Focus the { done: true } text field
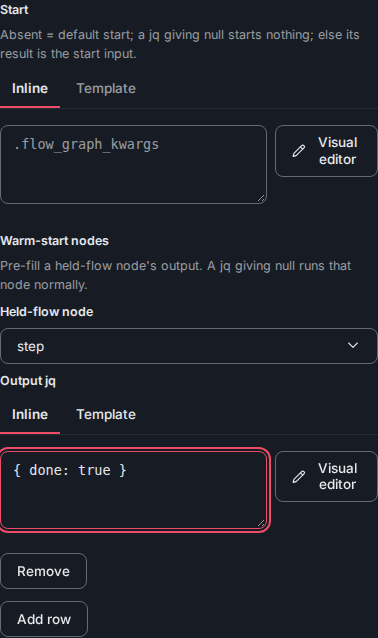378x638 pixels. (133, 490)
